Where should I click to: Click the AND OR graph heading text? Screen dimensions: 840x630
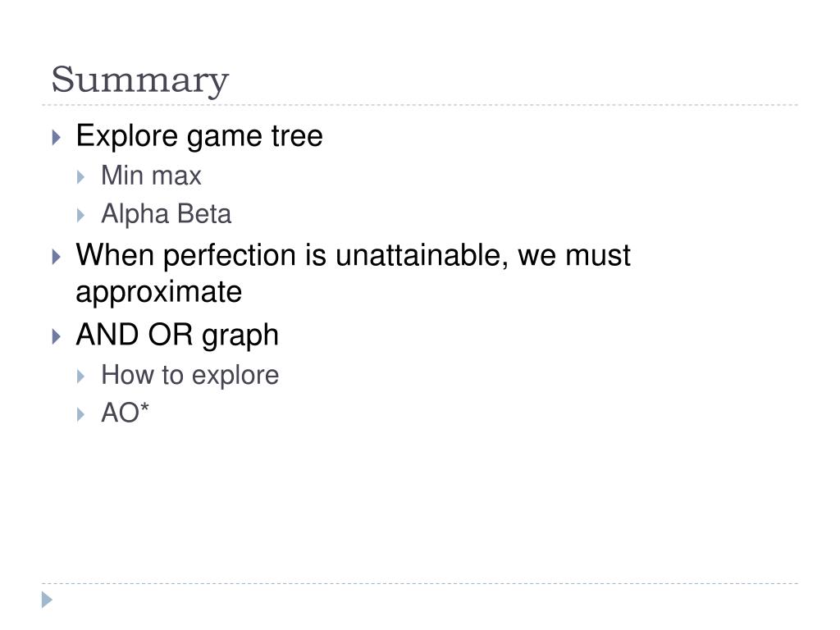177,336
